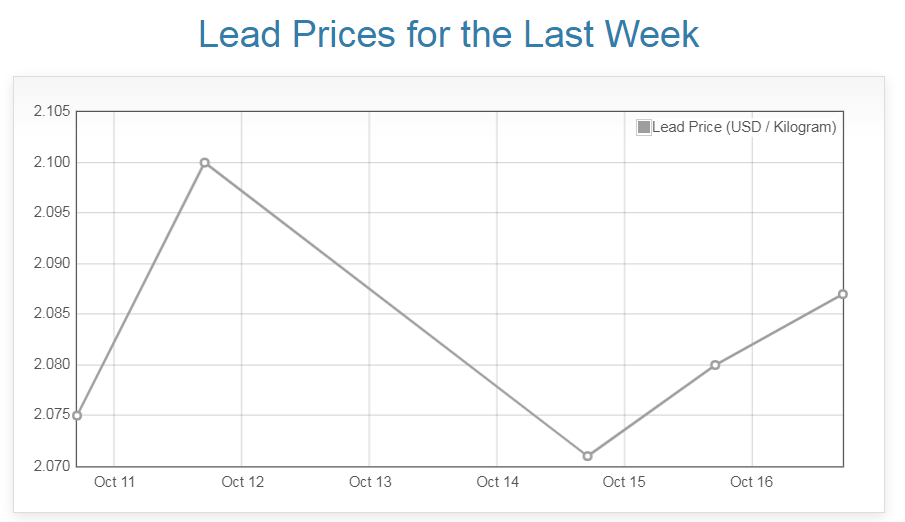
Task: Click the Oct 14 x-axis label
Action: pyautogui.click(x=497, y=483)
